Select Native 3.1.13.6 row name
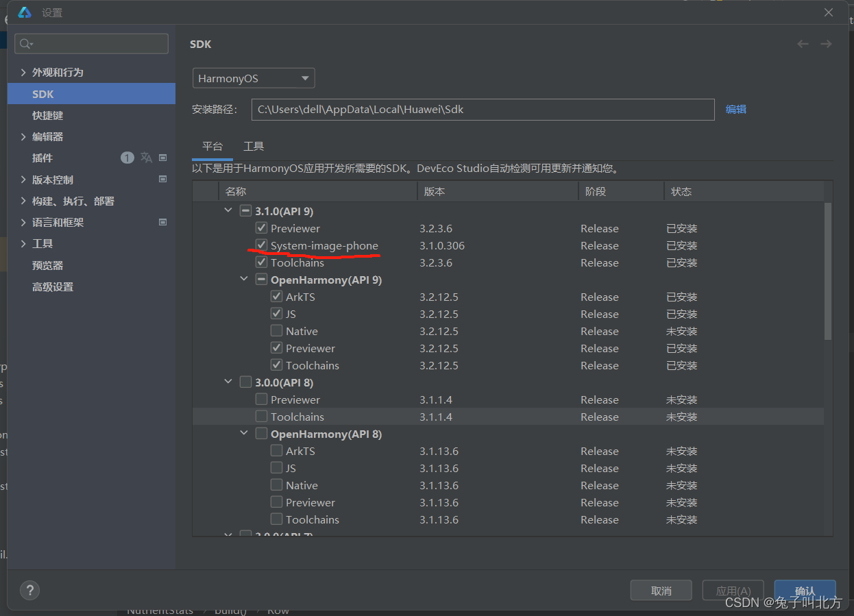This screenshot has width=854, height=616. click(x=302, y=485)
